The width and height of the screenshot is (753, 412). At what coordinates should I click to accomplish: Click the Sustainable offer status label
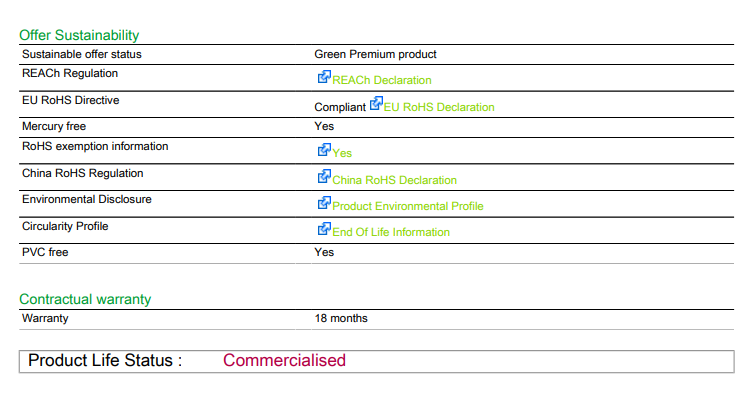coord(82,54)
